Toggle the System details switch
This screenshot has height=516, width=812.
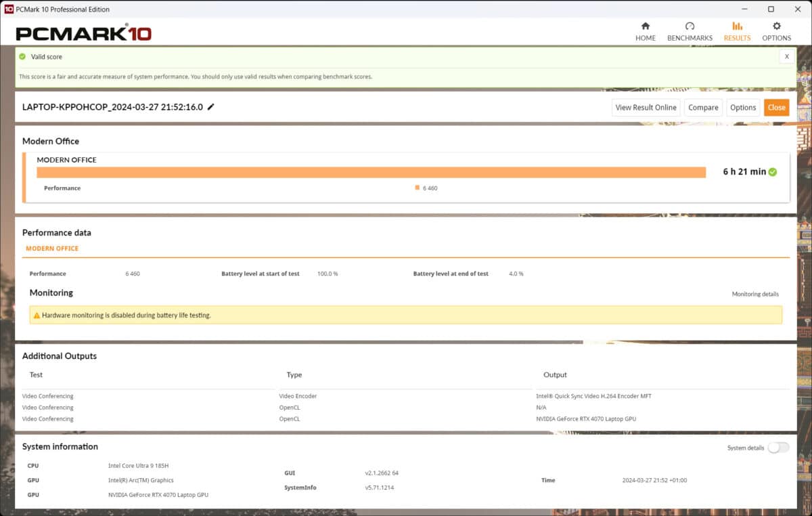778,448
